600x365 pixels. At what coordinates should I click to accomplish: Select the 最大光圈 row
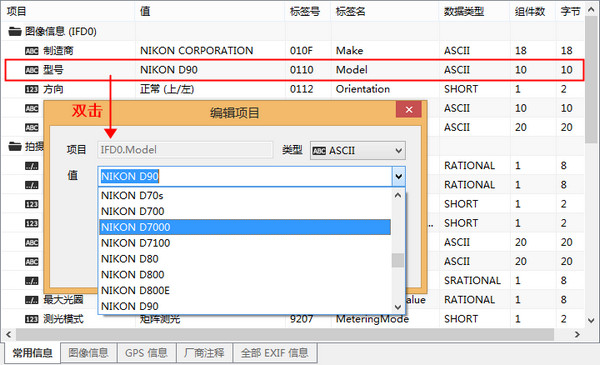[293, 300]
